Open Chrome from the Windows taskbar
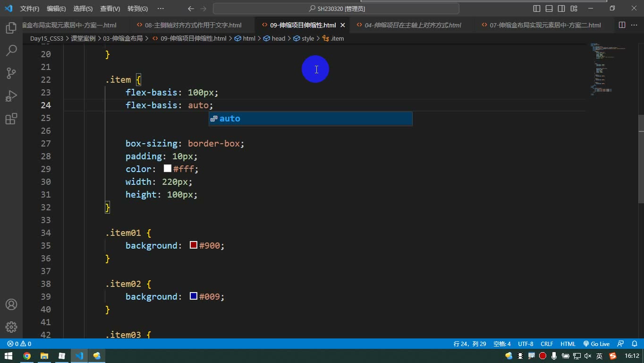Viewport: 644px width, 363px height. (x=27, y=356)
